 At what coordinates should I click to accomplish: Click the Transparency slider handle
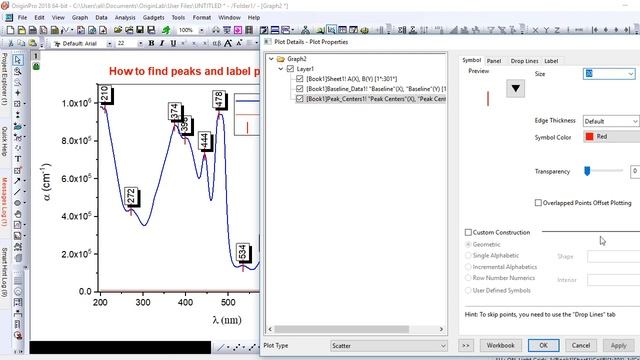click(587, 171)
